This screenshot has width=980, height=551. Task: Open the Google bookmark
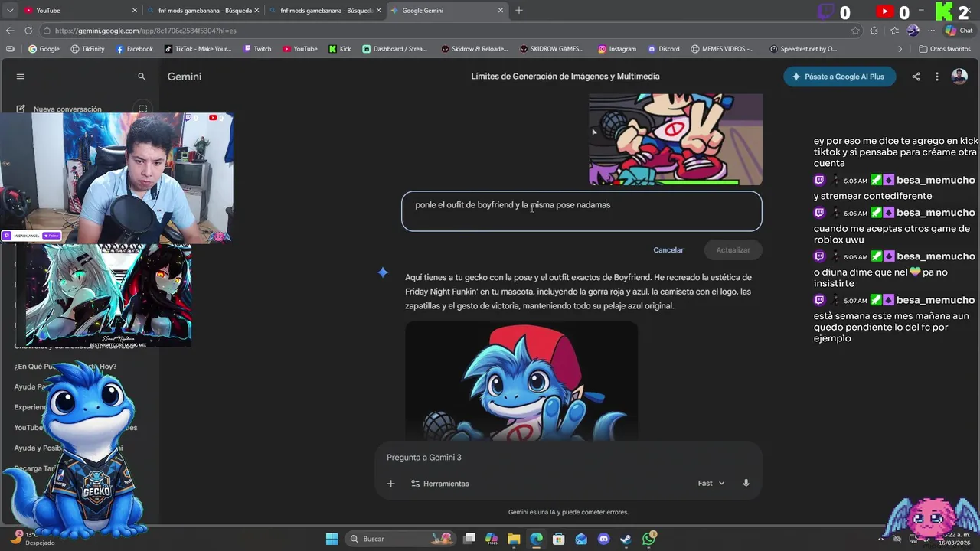44,49
